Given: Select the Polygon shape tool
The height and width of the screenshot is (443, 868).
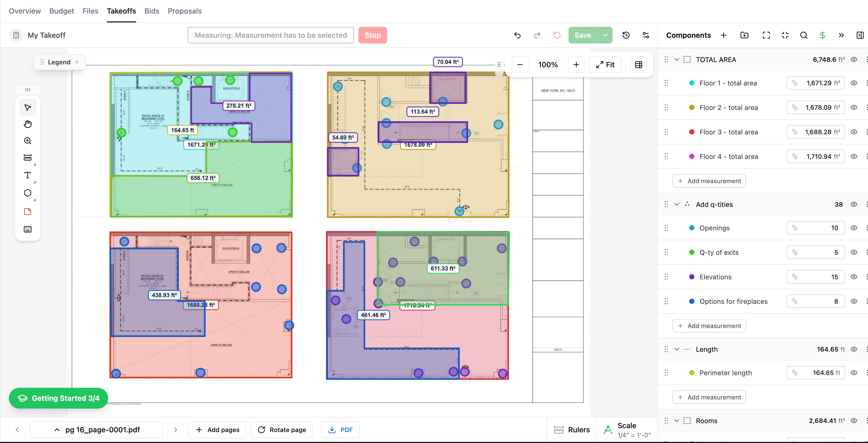Looking at the screenshot, I should point(27,193).
